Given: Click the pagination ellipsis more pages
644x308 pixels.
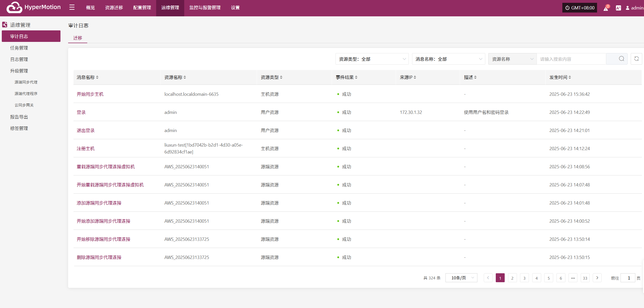Looking at the screenshot, I should (573, 278).
